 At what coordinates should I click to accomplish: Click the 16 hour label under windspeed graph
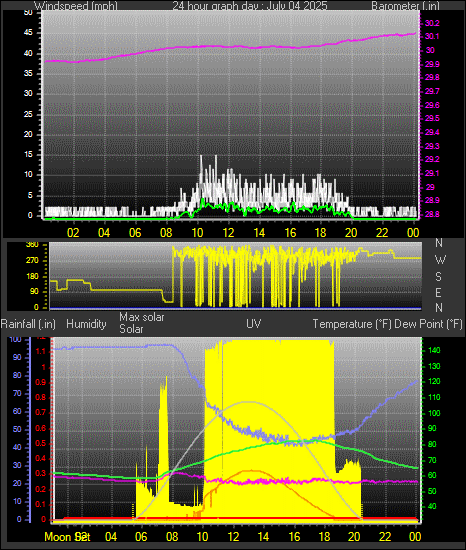(x=290, y=233)
